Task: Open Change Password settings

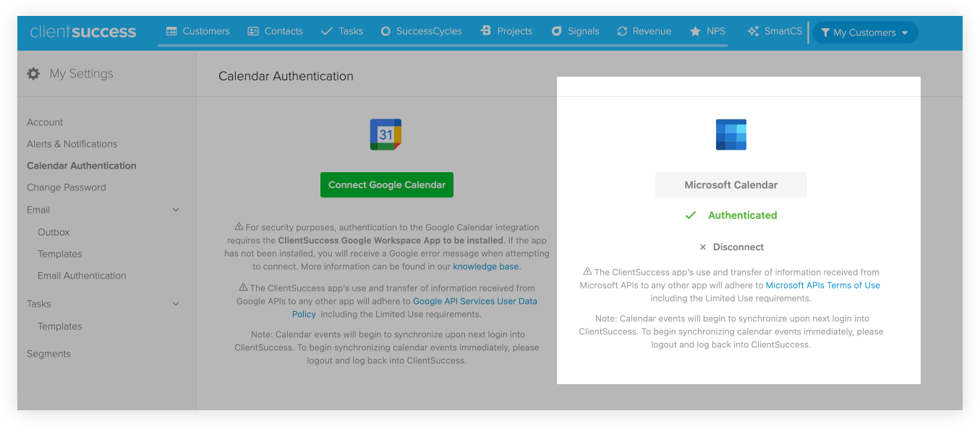Action: coord(67,187)
